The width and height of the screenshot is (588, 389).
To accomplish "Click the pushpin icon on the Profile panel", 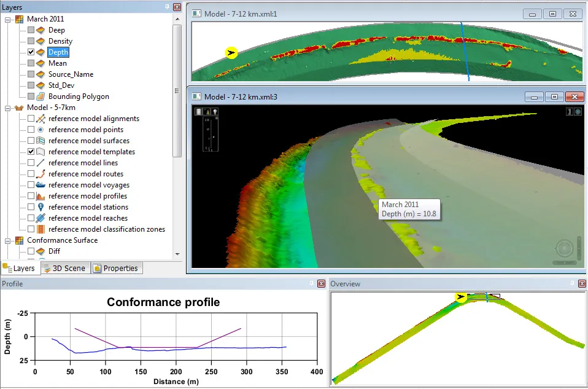I will click(x=312, y=283).
